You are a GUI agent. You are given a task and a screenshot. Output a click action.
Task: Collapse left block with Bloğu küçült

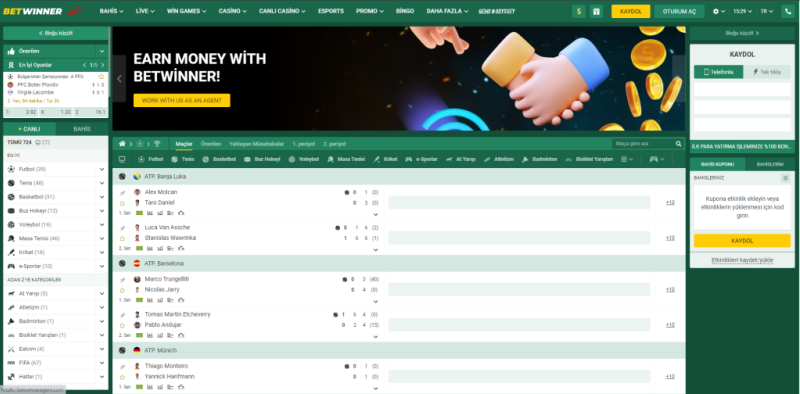[56, 33]
